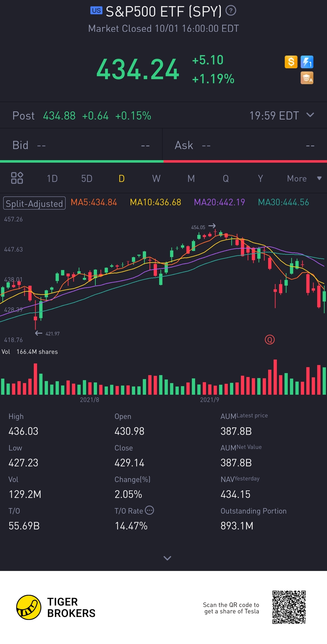Expand more stats with bottom chevron

167,558
